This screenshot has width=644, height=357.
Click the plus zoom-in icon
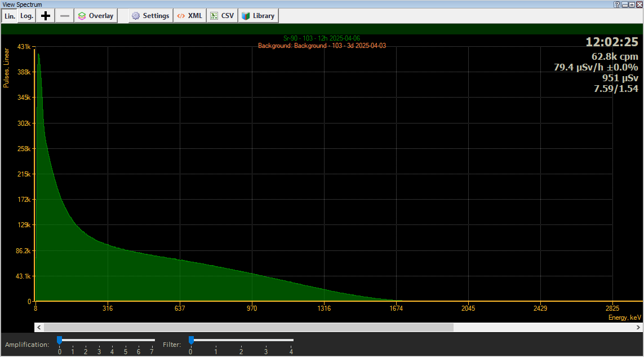click(x=46, y=16)
